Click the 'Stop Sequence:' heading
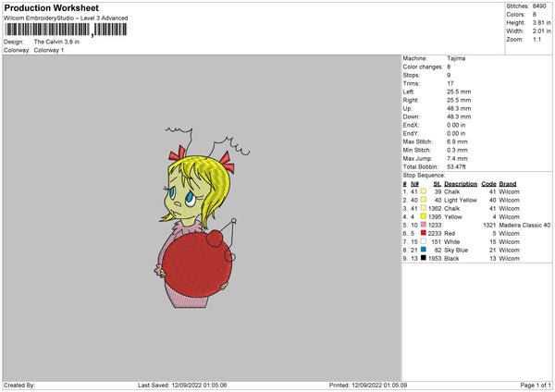This screenshot has height=392, width=555. (x=424, y=176)
